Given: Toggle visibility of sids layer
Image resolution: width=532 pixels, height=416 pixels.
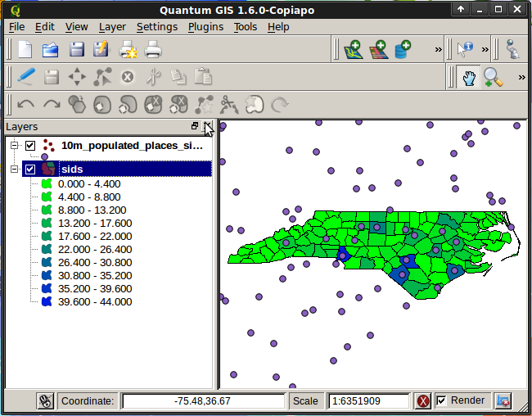Looking at the screenshot, I should click(30, 170).
